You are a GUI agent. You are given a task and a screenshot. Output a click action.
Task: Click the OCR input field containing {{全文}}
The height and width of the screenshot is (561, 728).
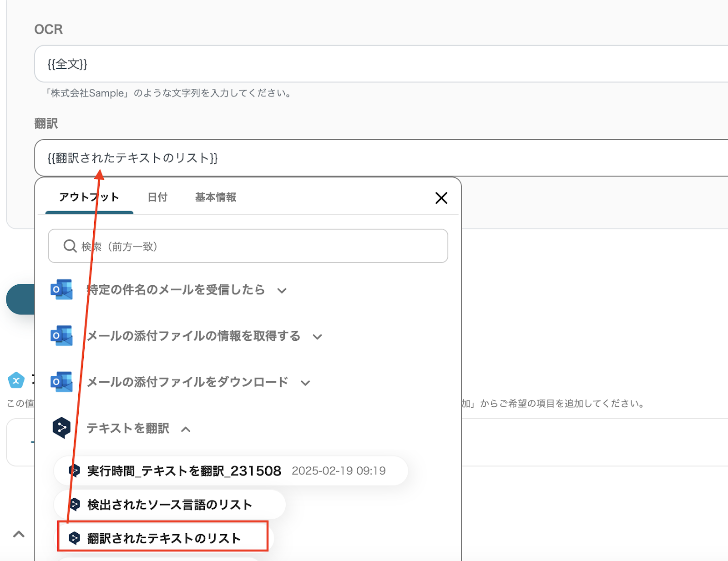pyautogui.click(x=381, y=64)
